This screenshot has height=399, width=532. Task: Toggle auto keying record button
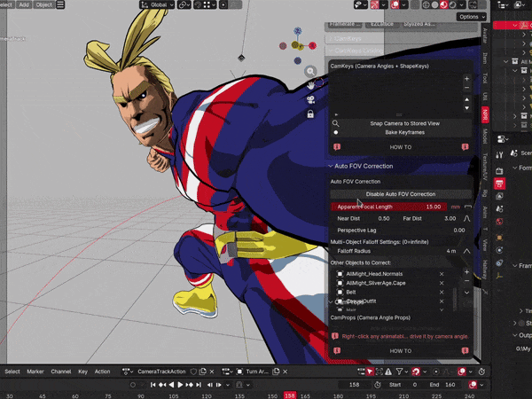click(133, 385)
